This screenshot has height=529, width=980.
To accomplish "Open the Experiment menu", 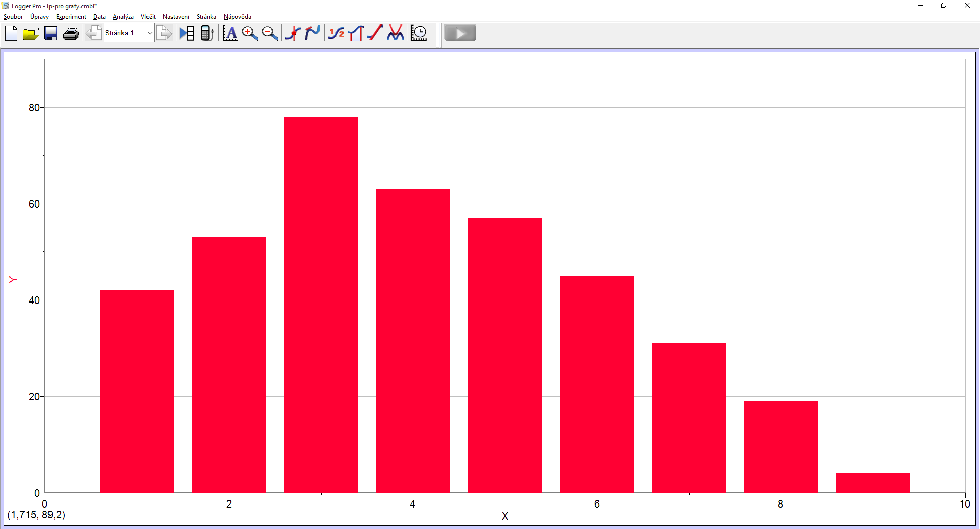I will coord(71,17).
